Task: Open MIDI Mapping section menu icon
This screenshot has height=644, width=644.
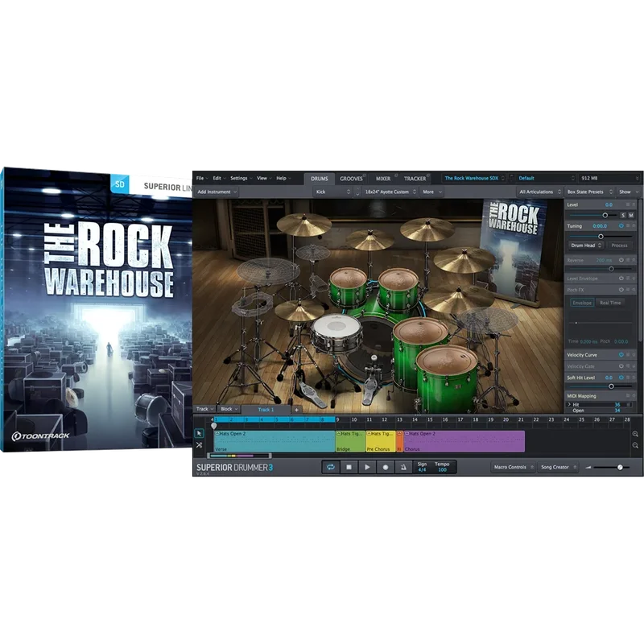Action: coord(628,395)
